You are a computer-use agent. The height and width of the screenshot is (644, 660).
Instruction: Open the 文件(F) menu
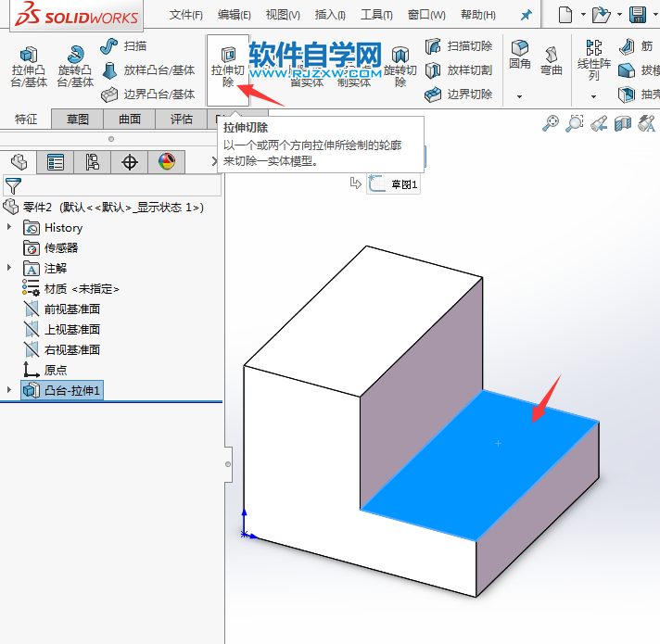coord(185,15)
